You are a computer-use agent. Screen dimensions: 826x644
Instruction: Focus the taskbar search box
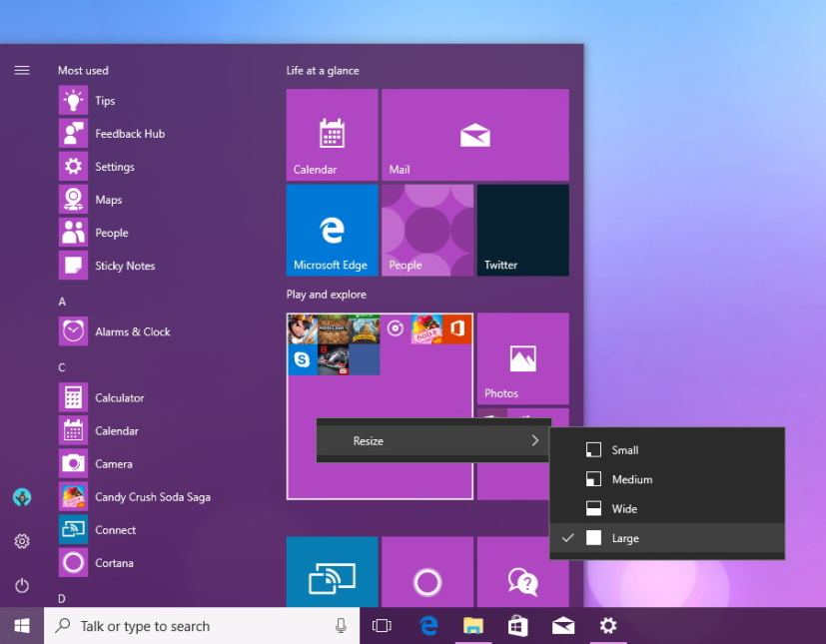(x=202, y=626)
